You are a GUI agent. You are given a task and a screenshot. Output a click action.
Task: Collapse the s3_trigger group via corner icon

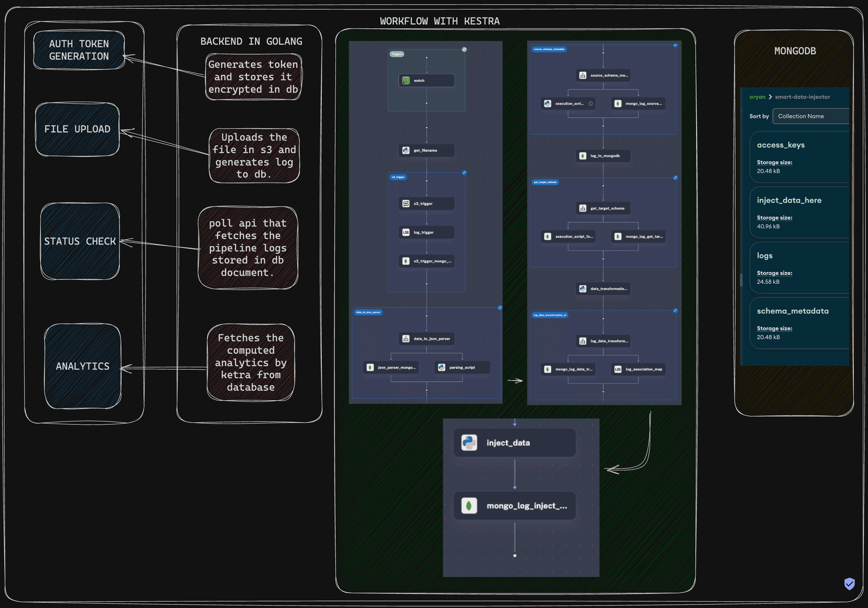[464, 173]
